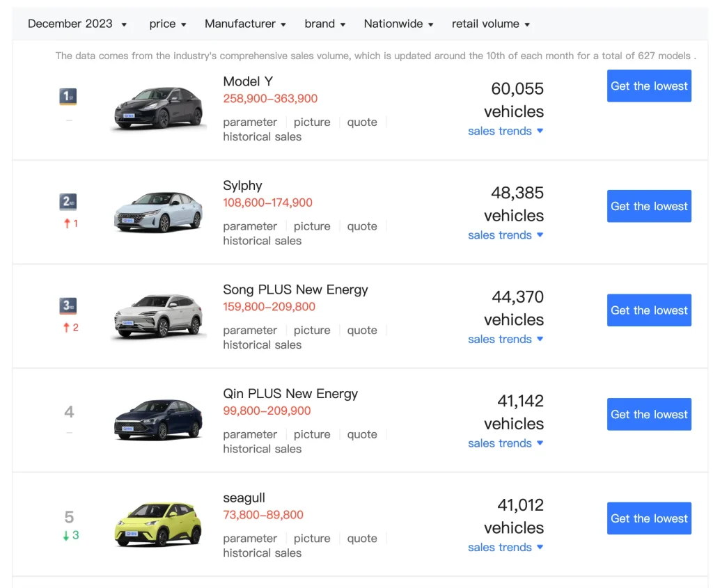Screen dimensions: 713x588
Task: Expand the price filter dropdown
Action: [x=168, y=24]
